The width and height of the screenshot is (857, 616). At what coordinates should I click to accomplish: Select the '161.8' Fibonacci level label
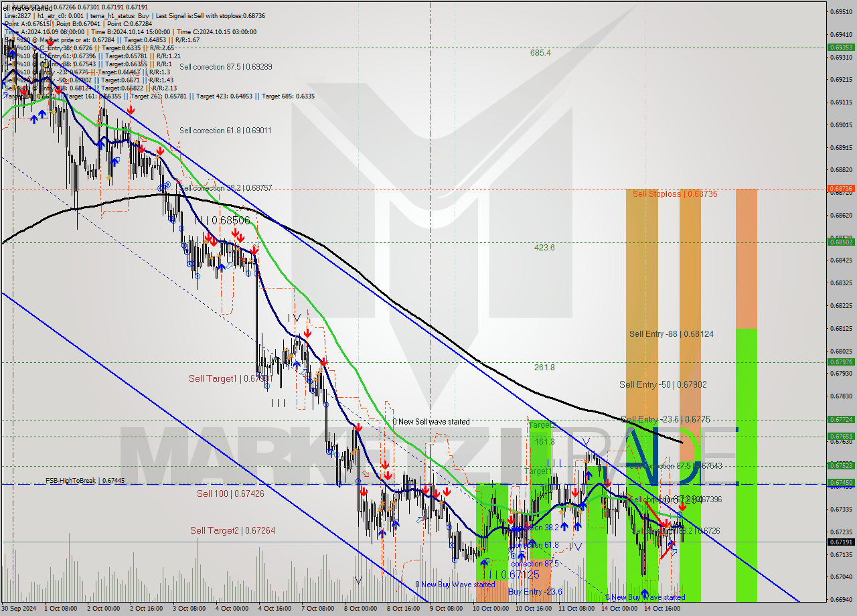pyautogui.click(x=544, y=442)
